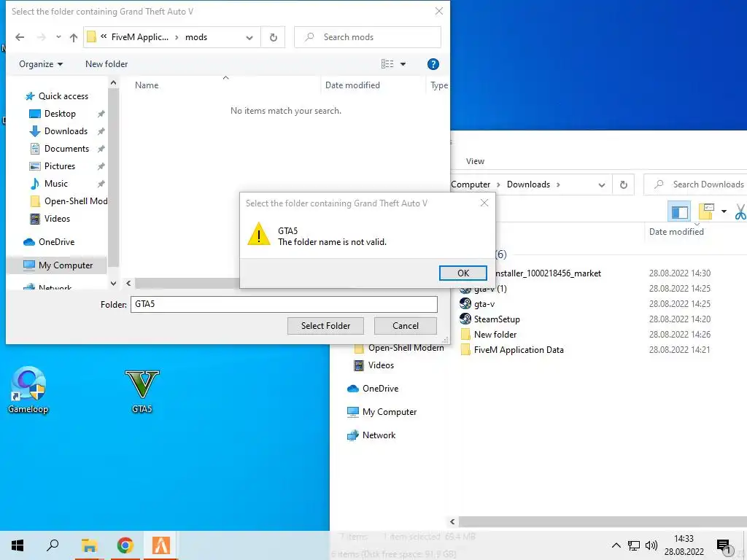747x560 pixels.
Task: Select Network in Explorer navigation pane
Action: pyautogui.click(x=379, y=435)
